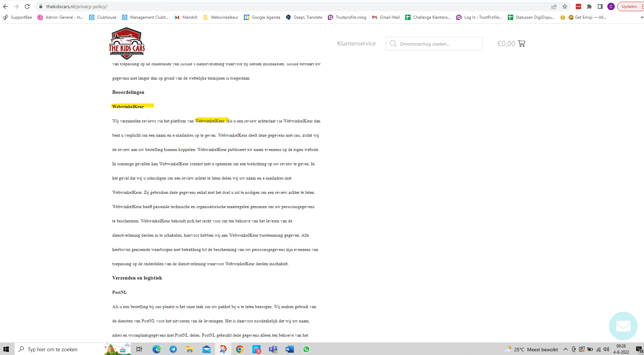Toggle the browser side panel
Image resolution: width=644 pixels, height=355 pixels.
[x=600, y=6]
